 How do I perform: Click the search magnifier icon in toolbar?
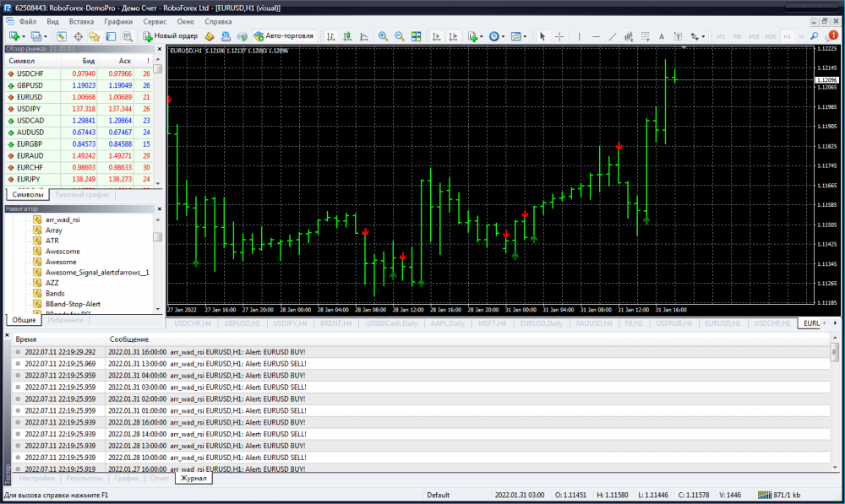coord(815,36)
